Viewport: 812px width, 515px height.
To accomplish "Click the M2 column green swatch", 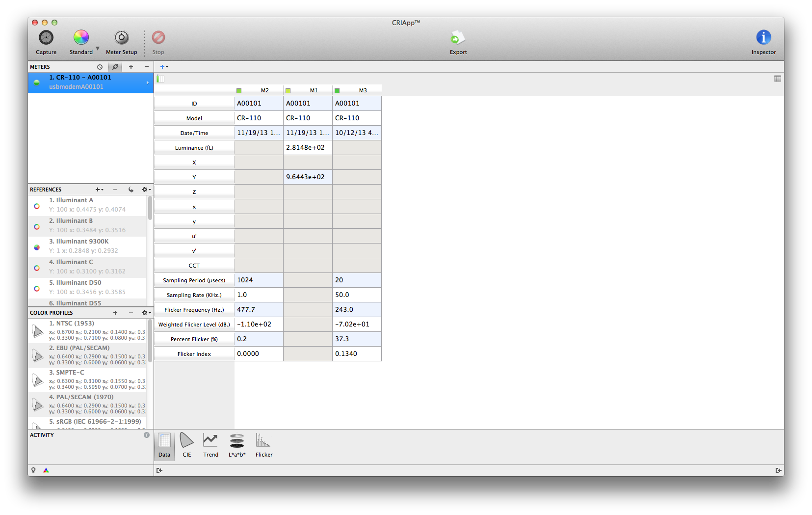I will (x=239, y=91).
